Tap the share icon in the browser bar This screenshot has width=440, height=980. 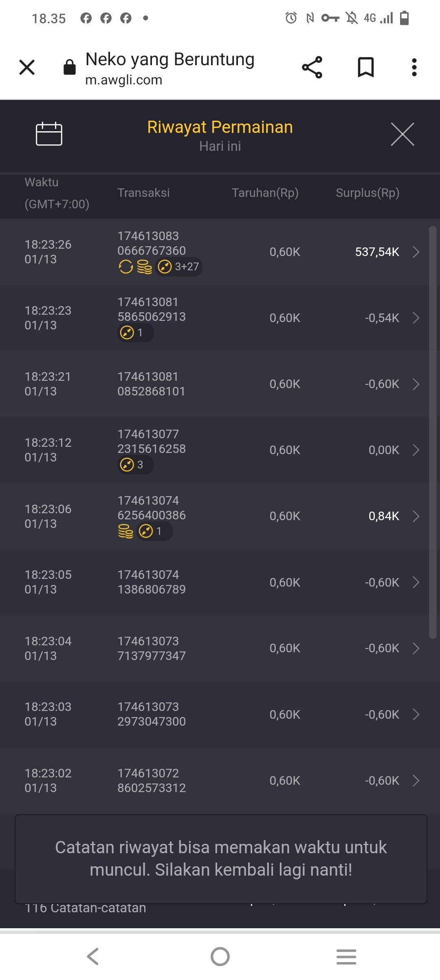(x=312, y=67)
